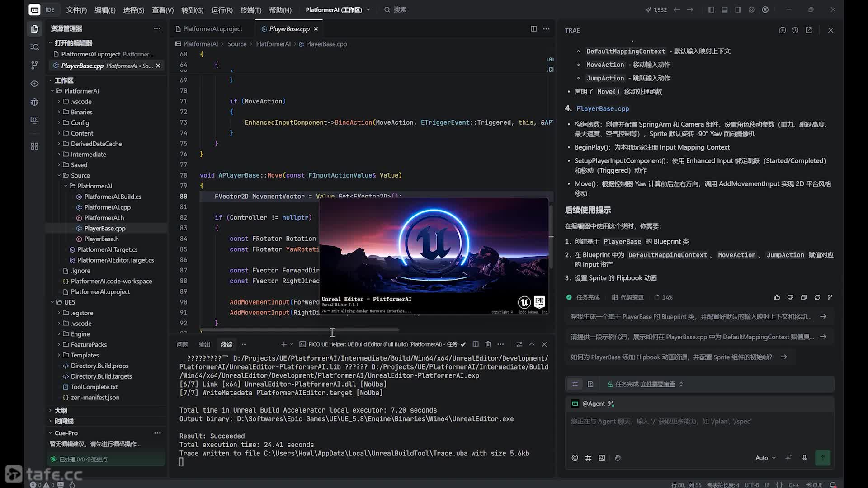Switch to the 问题 panel tab
This screenshot has height=488, width=868.
[x=182, y=344]
